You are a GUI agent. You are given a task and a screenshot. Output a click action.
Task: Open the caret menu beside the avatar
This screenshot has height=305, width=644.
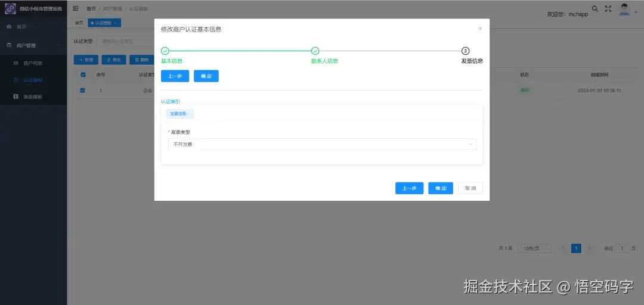[636, 13]
